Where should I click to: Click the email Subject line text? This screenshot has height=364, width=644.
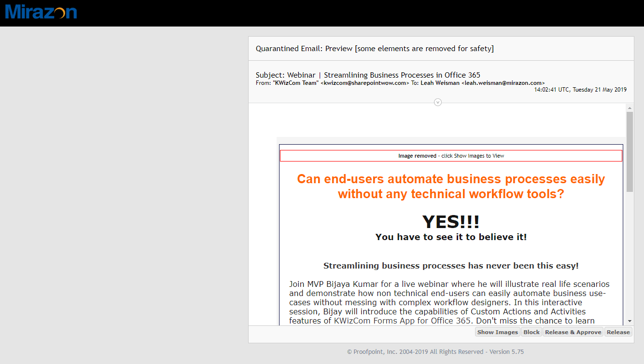(x=368, y=75)
